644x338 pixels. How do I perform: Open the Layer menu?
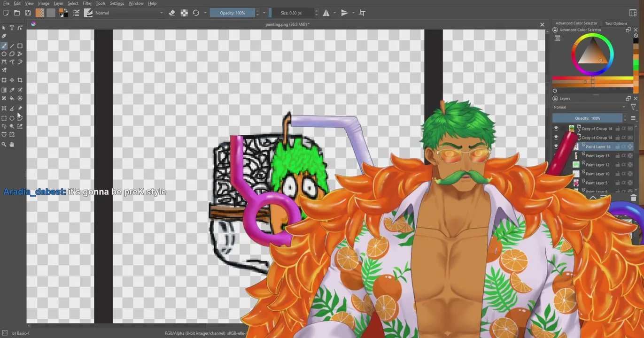coord(58,3)
